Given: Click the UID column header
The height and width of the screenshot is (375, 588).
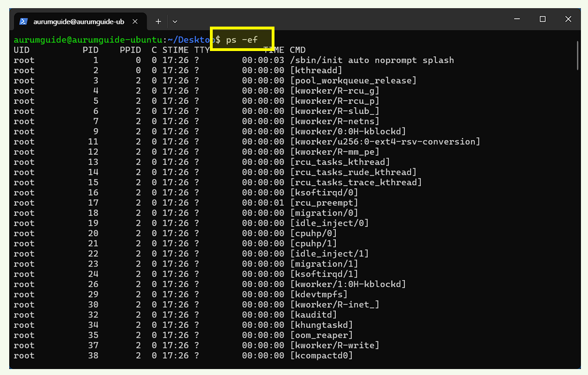Looking at the screenshot, I should 21,50.
